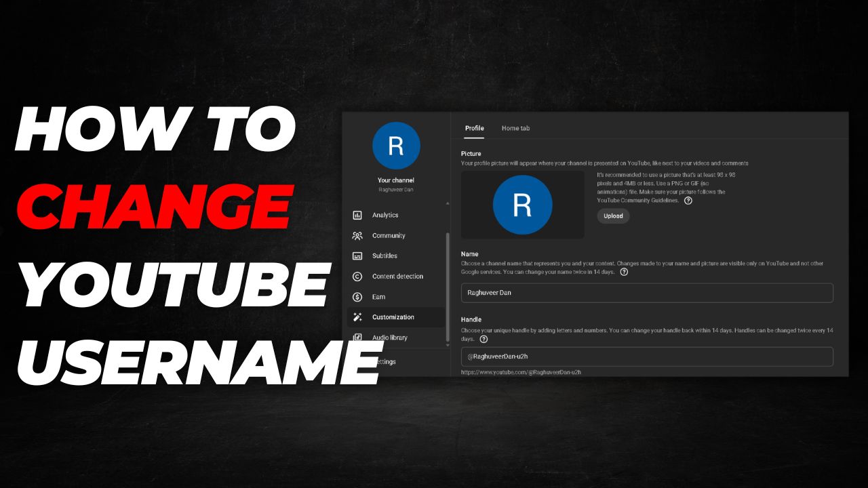Open Content detection via the copyright icon
Screen dimensions: 868x488
coord(357,277)
